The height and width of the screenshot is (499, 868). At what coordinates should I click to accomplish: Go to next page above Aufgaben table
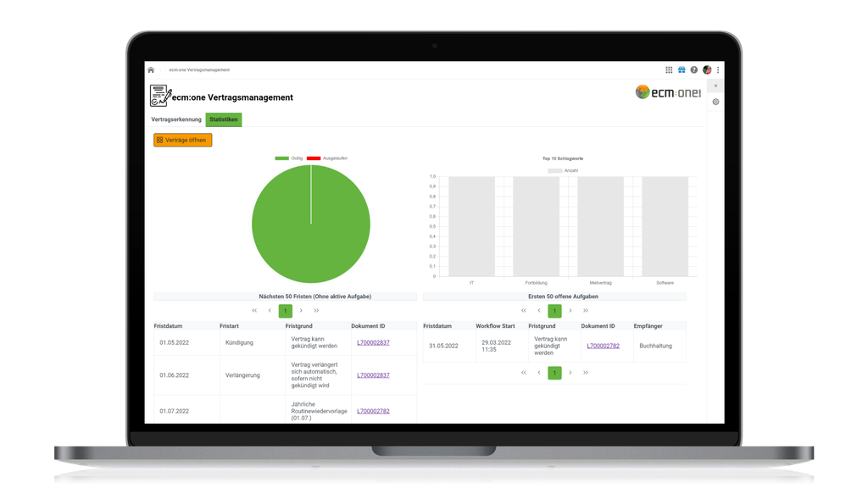tap(570, 311)
